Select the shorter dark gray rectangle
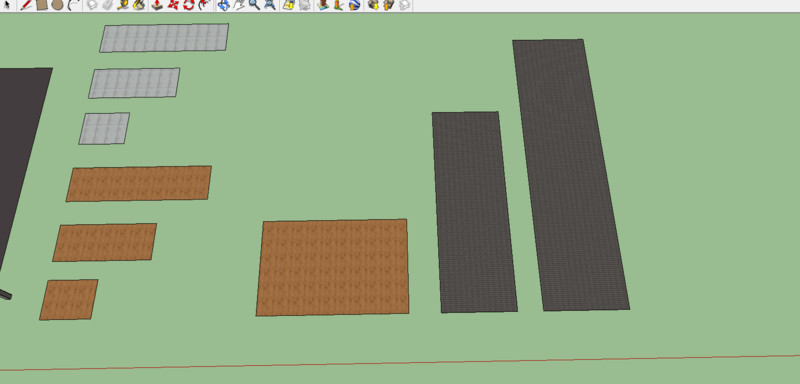 click(474, 212)
